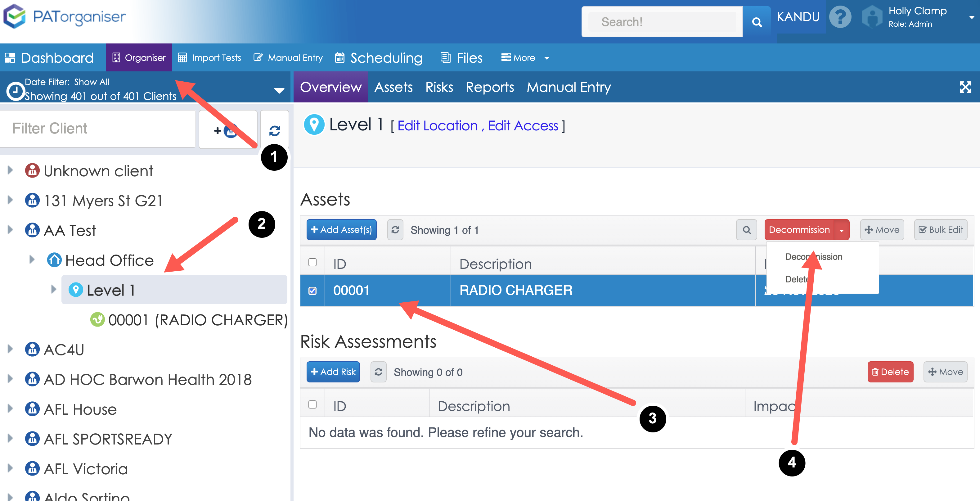Uncheck the 00001 Radio Charger row checkbox
The height and width of the screenshot is (501, 980).
pos(312,291)
